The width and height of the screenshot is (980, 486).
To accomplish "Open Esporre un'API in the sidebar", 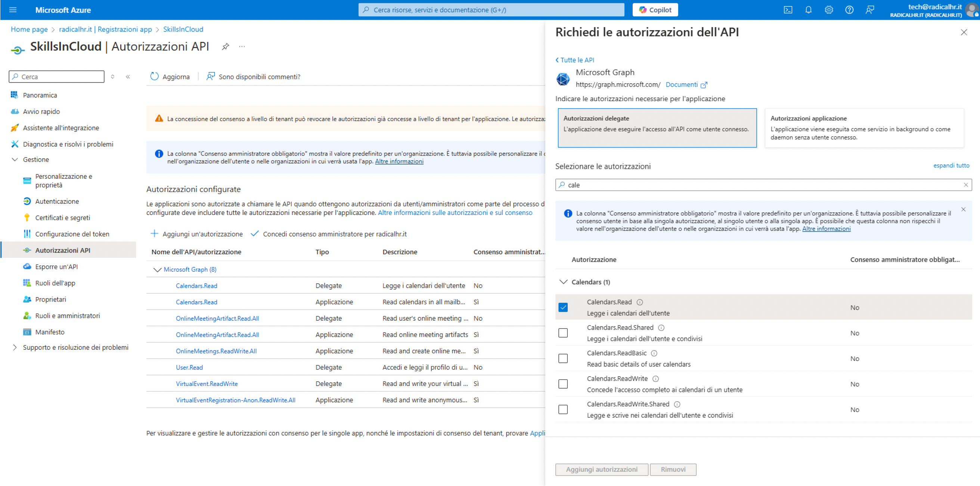I will coord(56,267).
